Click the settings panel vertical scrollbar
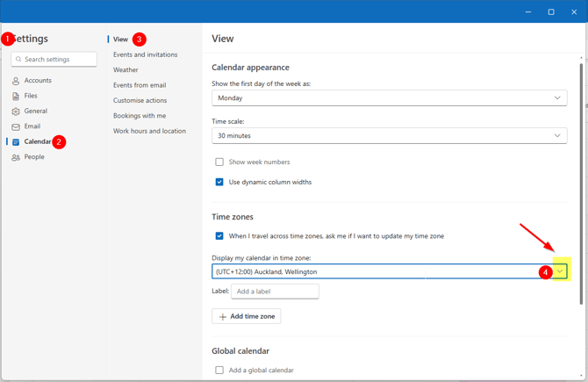The height and width of the screenshot is (382, 588). coord(580,176)
